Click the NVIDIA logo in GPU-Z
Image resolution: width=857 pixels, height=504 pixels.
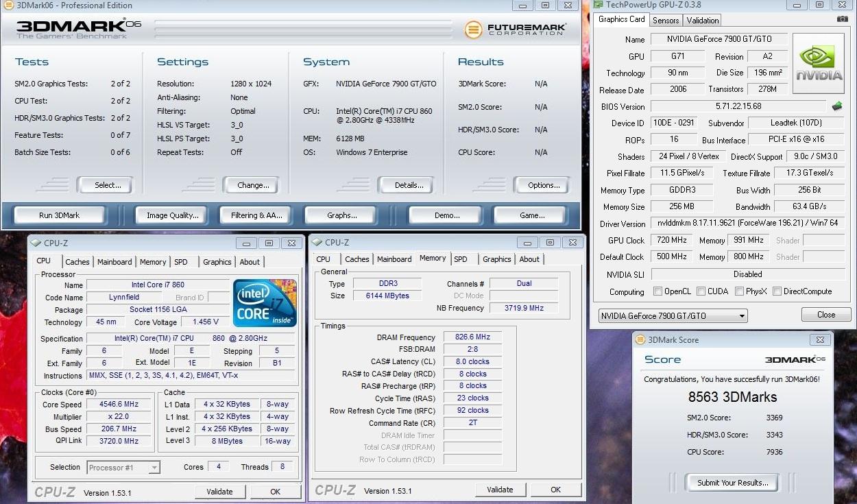click(x=818, y=64)
